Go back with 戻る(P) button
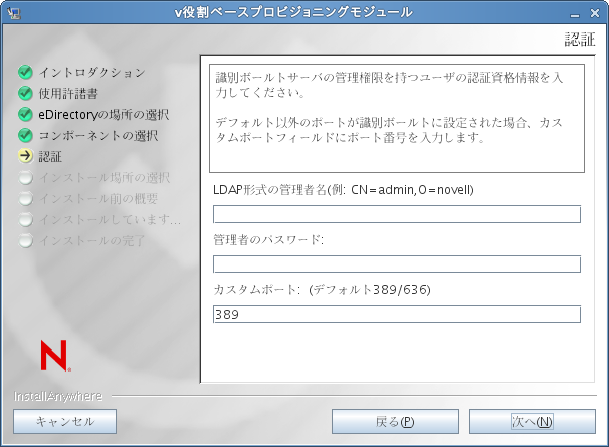Image resolution: width=609 pixels, height=447 pixels. [x=395, y=421]
